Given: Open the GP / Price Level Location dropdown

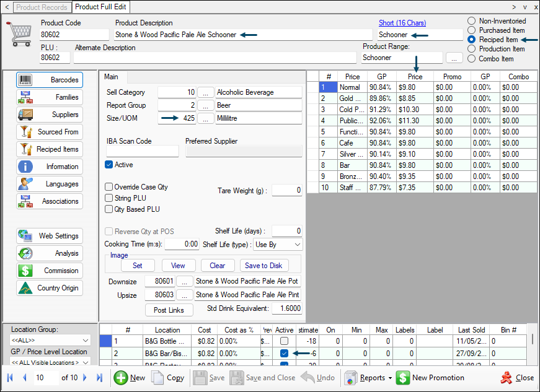Looking at the screenshot, I should point(50,362).
